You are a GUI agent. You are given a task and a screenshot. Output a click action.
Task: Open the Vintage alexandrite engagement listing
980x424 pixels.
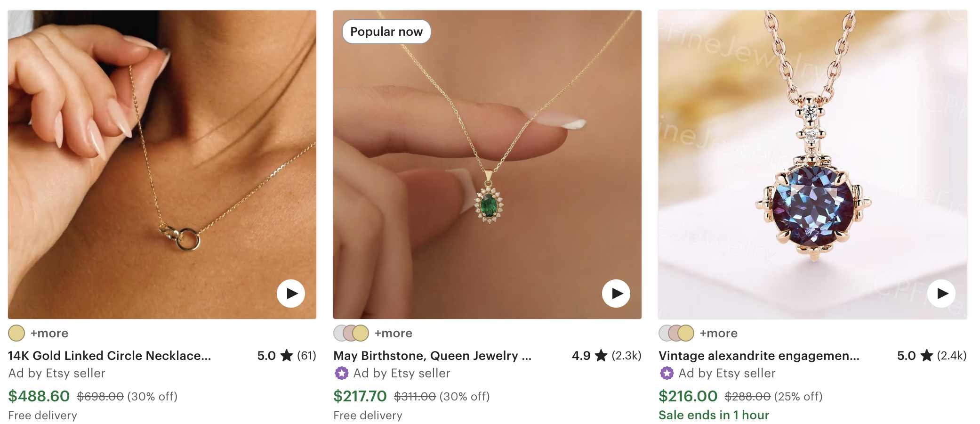point(758,356)
